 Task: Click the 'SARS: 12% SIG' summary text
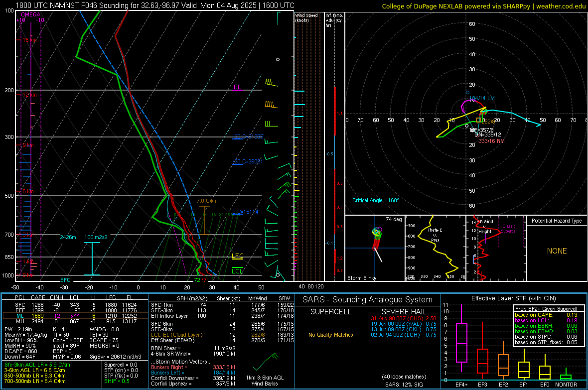click(x=404, y=385)
